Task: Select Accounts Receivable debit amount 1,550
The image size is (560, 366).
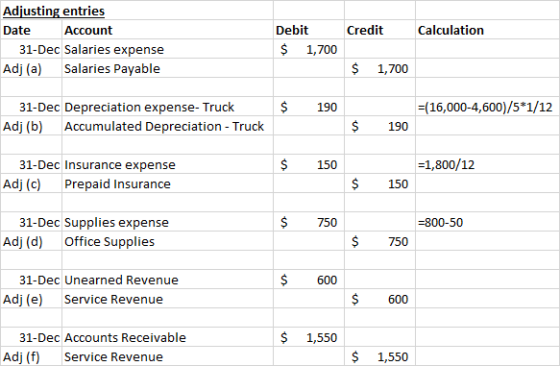Action: click(x=309, y=337)
